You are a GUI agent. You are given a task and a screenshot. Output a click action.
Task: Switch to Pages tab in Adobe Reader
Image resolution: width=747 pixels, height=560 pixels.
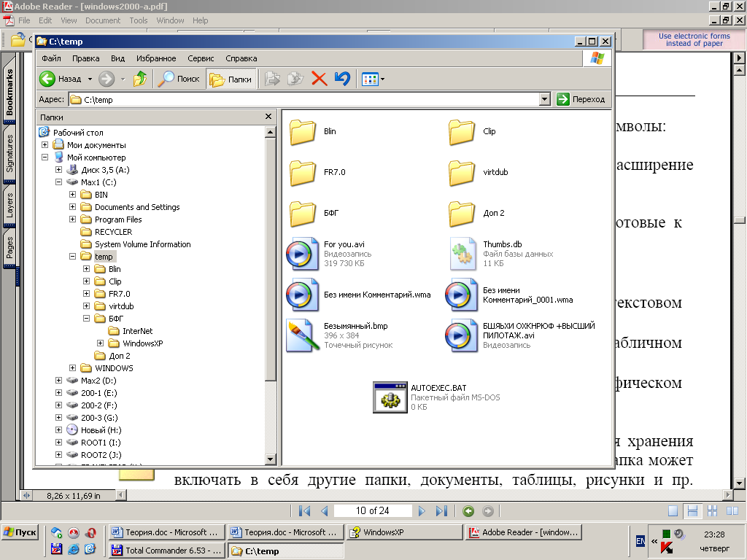pyautogui.click(x=9, y=247)
